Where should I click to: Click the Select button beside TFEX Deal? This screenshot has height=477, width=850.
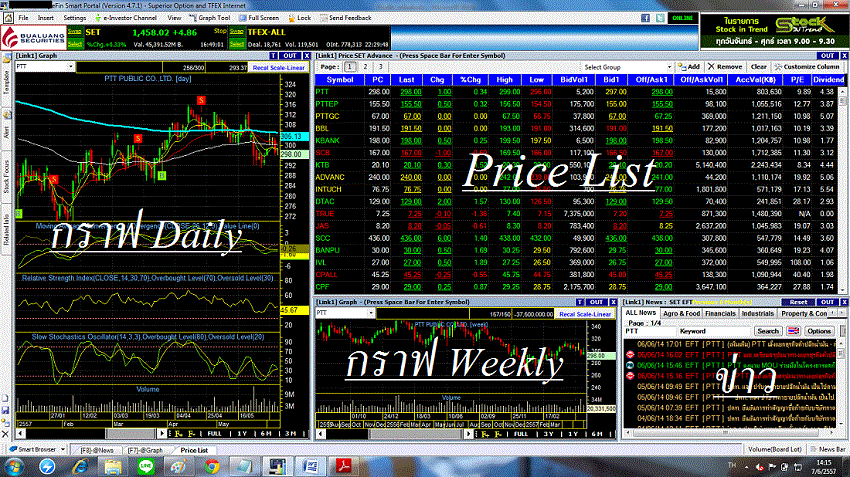[237, 44]
